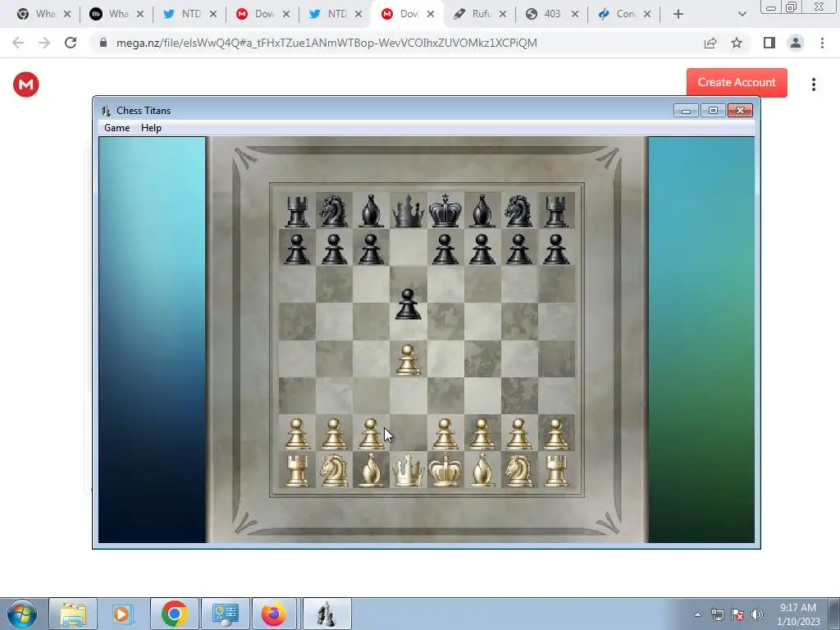
Task: Select the advanced black pawn in the center
Action: point(409,304)
